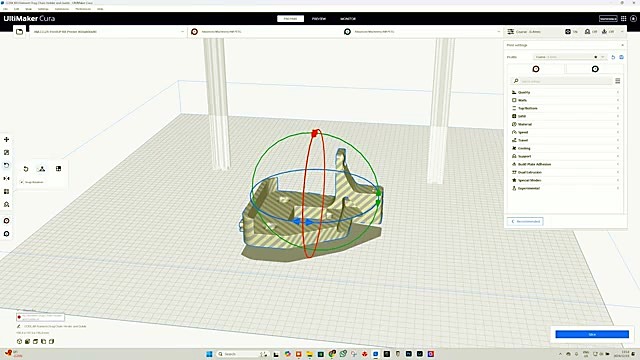Click the adhesion icon in summary bar
Viewport: 640px width, 360px height.
pos(604,31)
